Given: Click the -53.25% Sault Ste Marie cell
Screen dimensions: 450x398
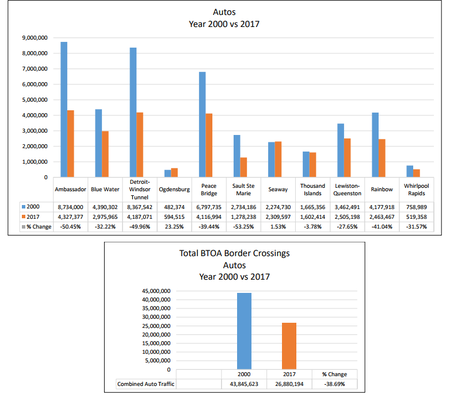Looking at the screenshot, I should [243, 227].
